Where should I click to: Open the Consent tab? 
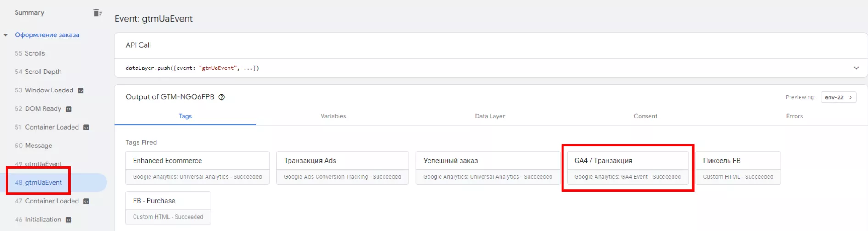[x=645, y=116]
